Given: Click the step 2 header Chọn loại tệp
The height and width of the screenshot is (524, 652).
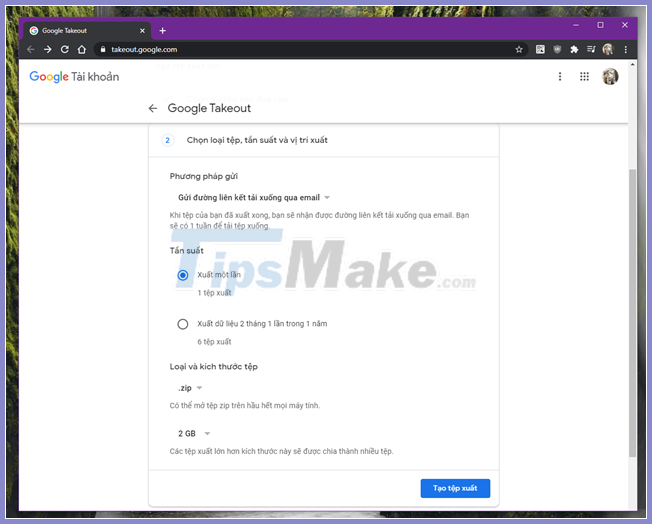Looking at the screenshot, I should [257, 140].
